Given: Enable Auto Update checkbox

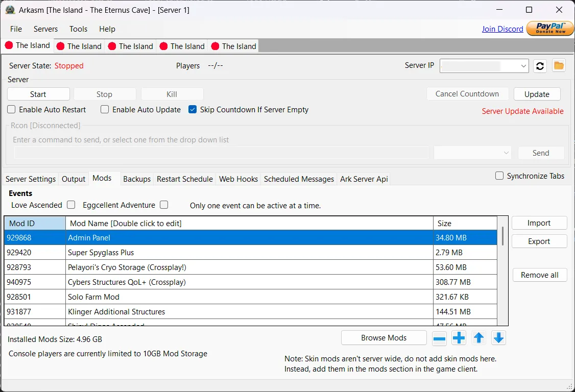Looking at the screenshot, I should [x=105, y=110].
